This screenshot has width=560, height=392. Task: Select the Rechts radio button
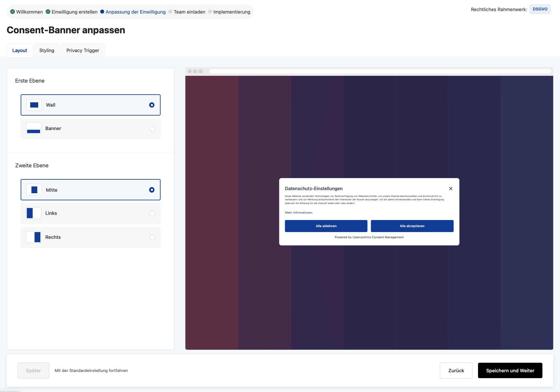(x=152, y=237)
